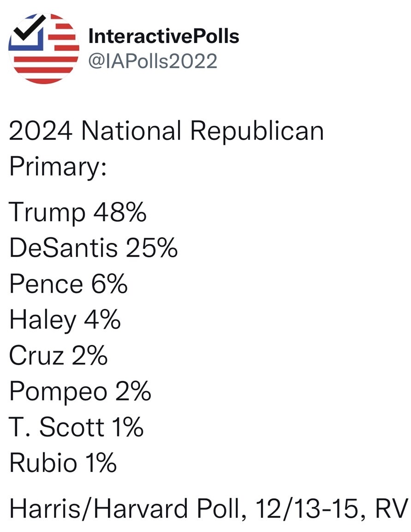Select the Haley 4% line
This screenshot has width=411, height=532.
pyautogui.click(x=65, y=320)
